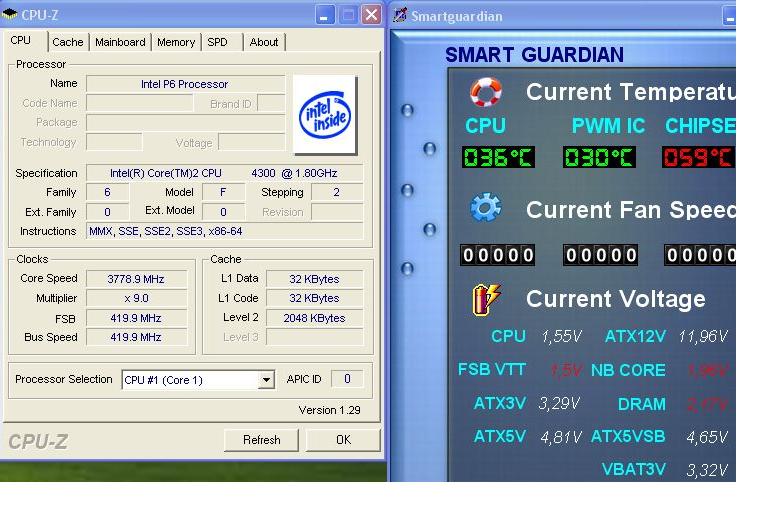Screen dimensions: 776x531
Task: Click the FSB value 419.9 MHz
Action: 137,318
